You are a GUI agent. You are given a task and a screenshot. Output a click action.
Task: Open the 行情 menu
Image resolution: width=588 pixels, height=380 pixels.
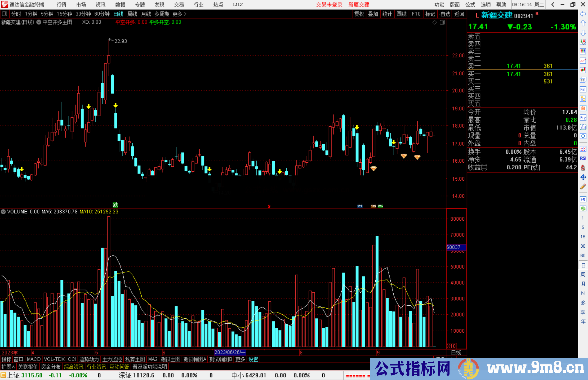coord(61,4)
